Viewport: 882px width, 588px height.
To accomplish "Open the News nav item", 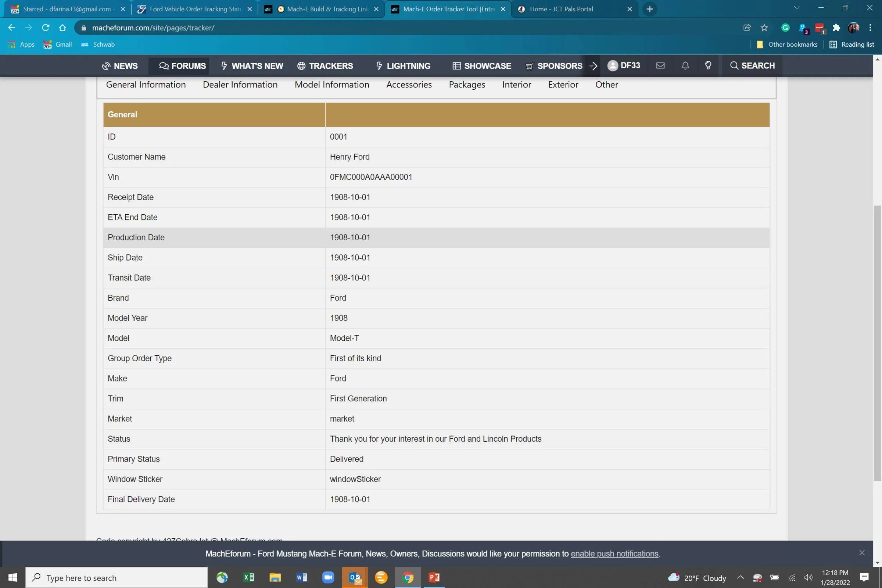I will [120, 66].
